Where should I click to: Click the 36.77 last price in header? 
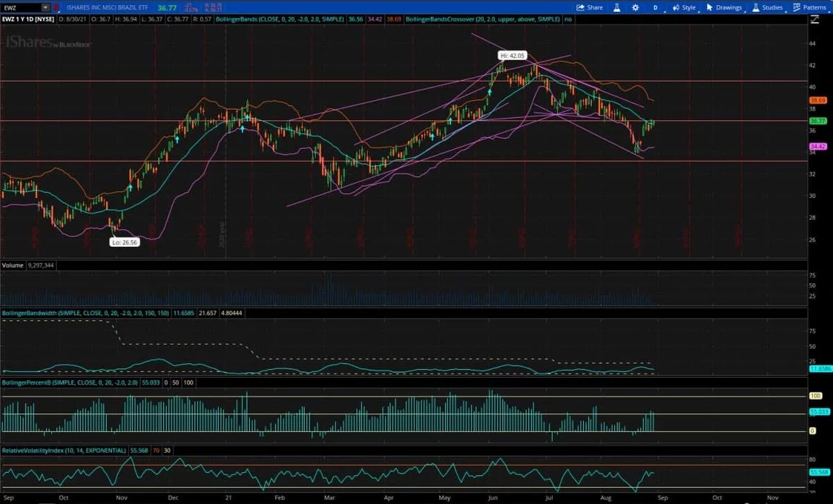(167, 8)
